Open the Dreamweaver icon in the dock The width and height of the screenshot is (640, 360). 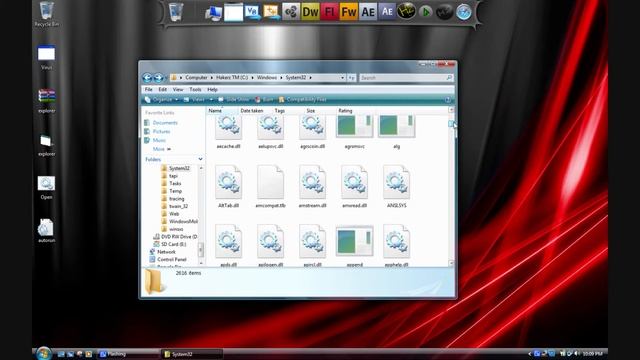pyautogui.click(x=310, y=12)
